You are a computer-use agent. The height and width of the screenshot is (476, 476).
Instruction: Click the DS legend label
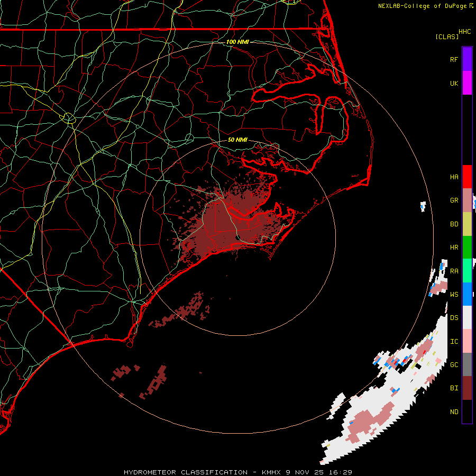[454, 318]
